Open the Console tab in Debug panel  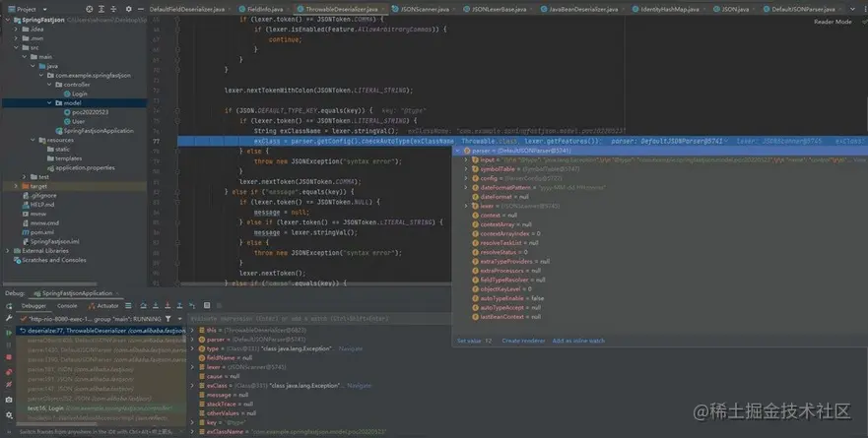point(67,306)
